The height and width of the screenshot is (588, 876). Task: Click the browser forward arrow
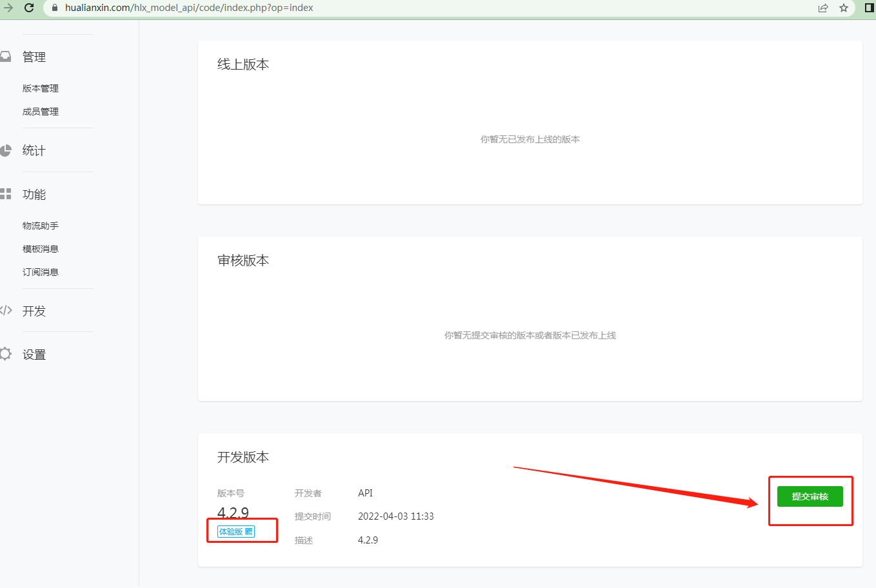point(8,8)
